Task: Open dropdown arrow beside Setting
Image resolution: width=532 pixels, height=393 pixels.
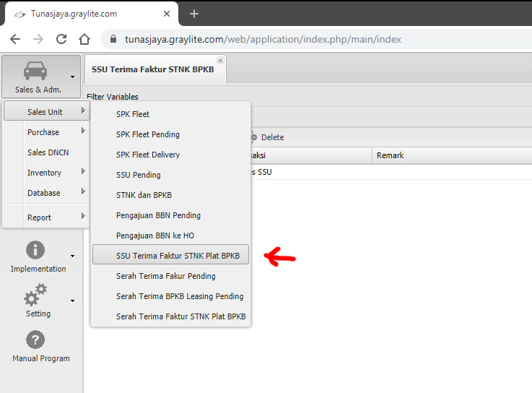Action: [72, 301]
